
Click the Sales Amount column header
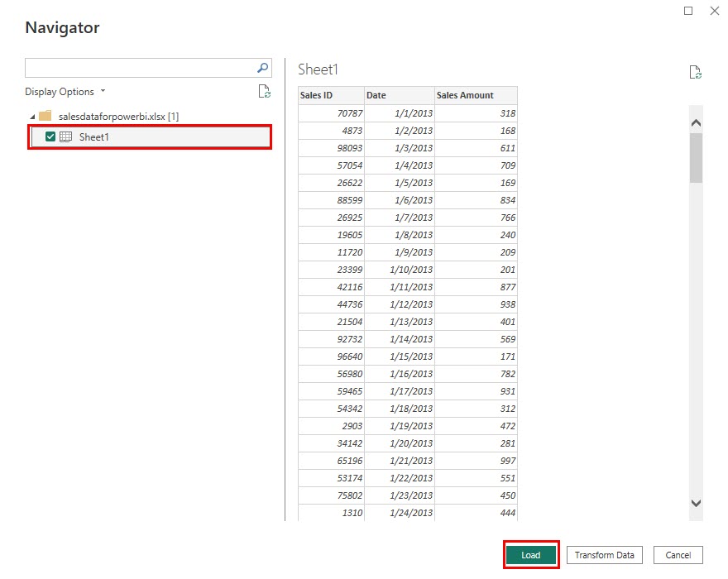pos(476,95)
